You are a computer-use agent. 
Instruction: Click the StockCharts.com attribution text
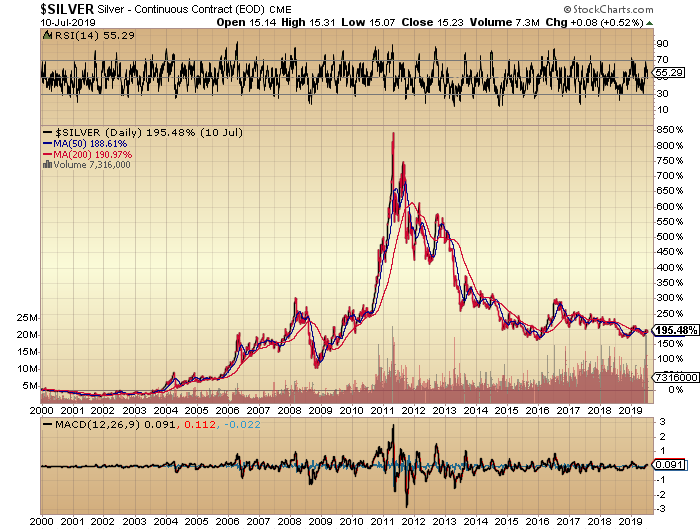[x=608, y=9]
